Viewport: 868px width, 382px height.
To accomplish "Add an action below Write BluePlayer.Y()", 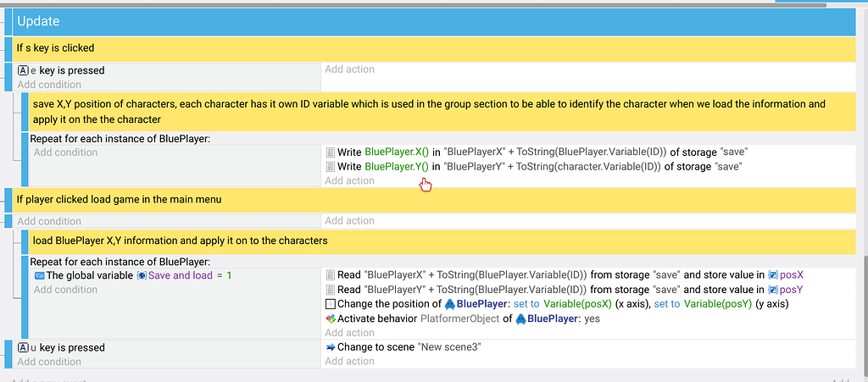I will pos(349,180).
